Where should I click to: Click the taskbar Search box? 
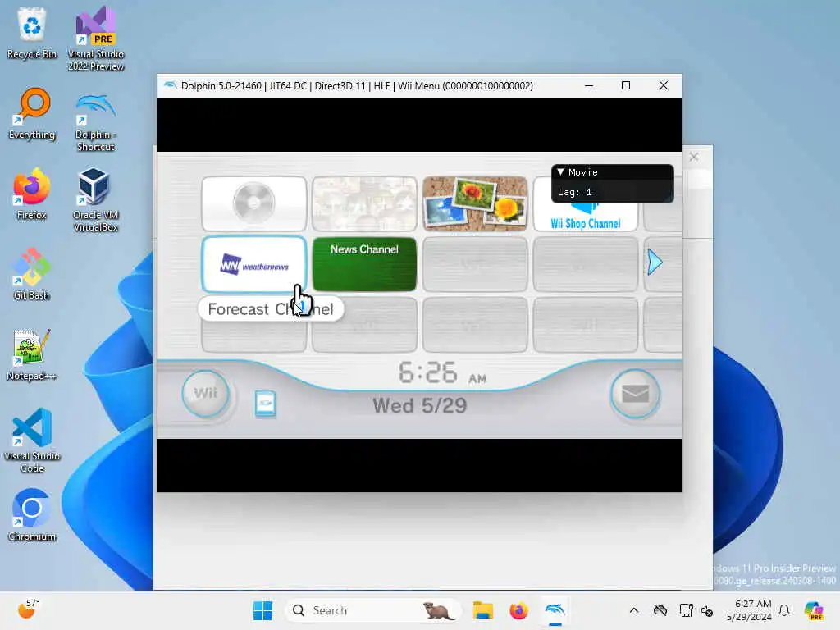point(373,610)
